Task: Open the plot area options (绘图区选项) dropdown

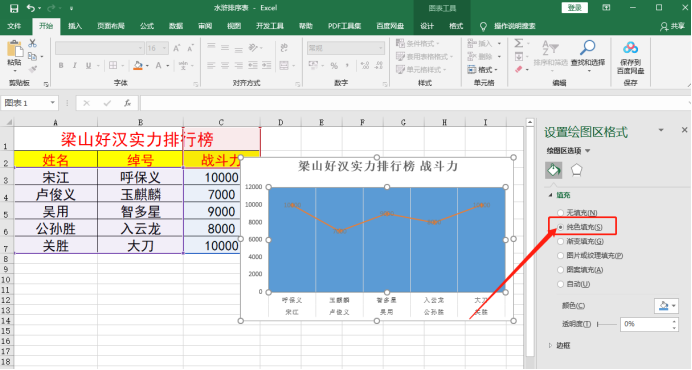Action: [x=588, y=151]
